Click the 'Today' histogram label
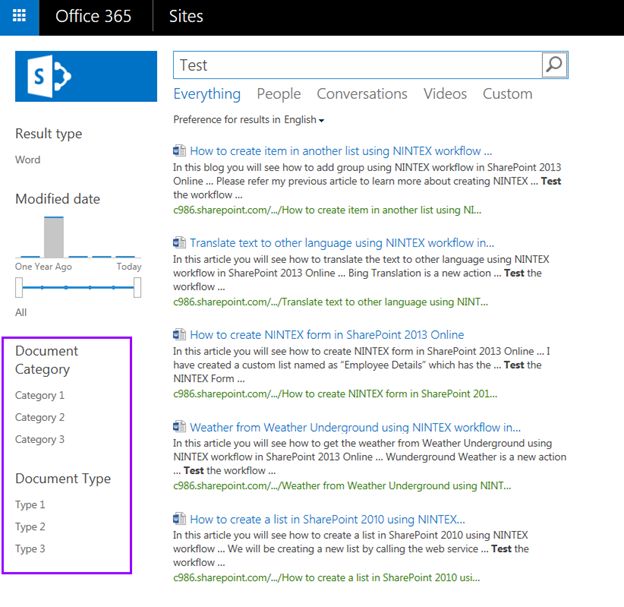Screen dimensions: 624x607 coord(129,266)
